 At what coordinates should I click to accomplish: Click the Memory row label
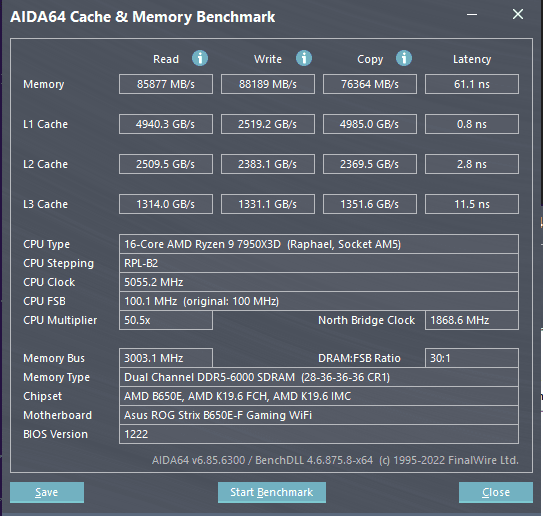click(x=44, y=84)
